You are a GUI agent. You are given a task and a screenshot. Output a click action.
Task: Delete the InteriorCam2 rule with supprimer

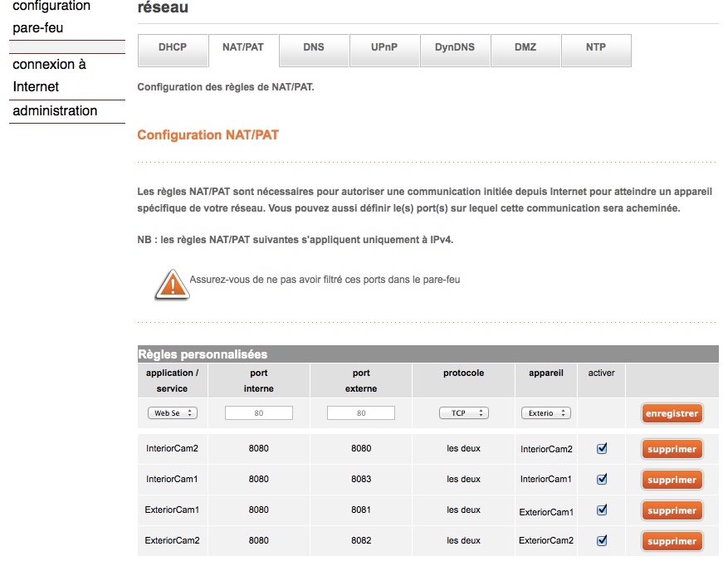coord(672,450)
